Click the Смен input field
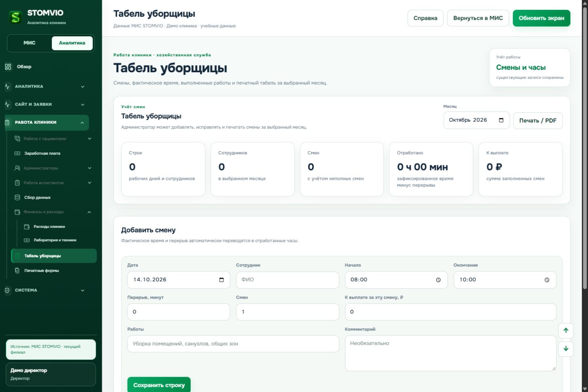588x392 pixels. (x=287, y=312)
